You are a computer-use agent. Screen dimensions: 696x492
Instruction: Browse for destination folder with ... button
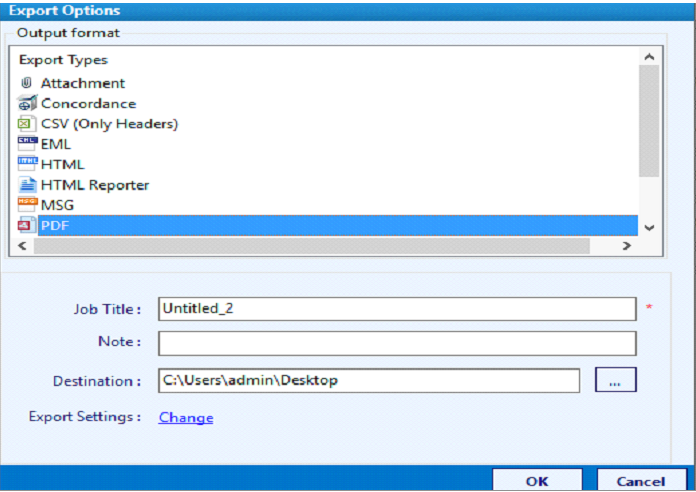[615, 380]
